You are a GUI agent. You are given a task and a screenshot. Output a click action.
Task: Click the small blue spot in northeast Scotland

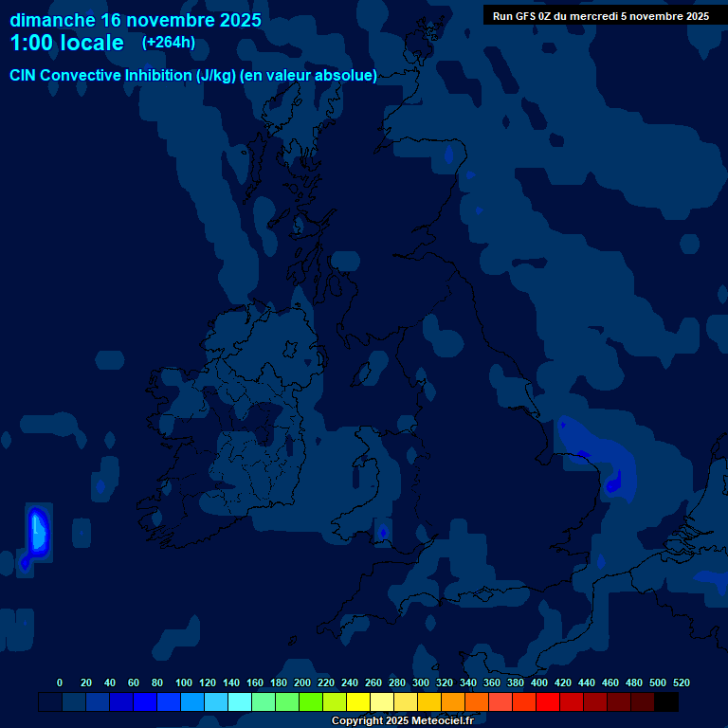click(449, 156)
